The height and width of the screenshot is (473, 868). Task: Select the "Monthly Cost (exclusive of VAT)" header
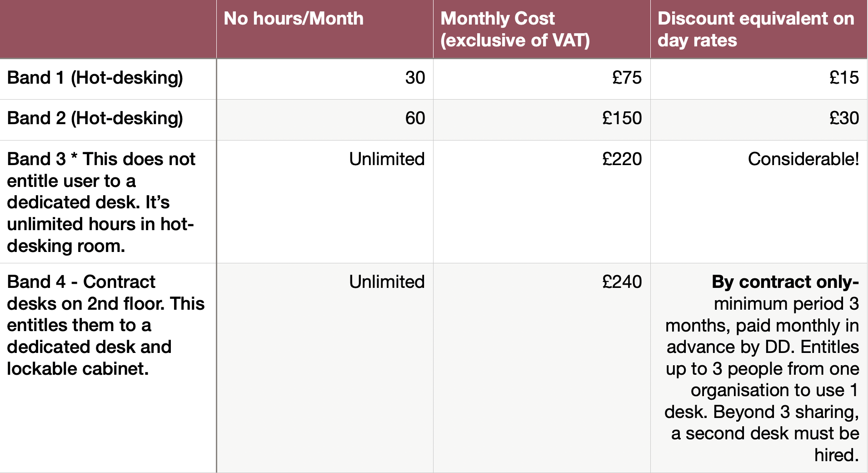click(x=515, y=29)
